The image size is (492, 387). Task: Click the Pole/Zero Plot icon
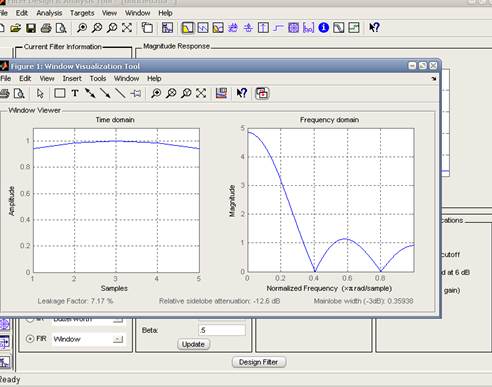293,28
